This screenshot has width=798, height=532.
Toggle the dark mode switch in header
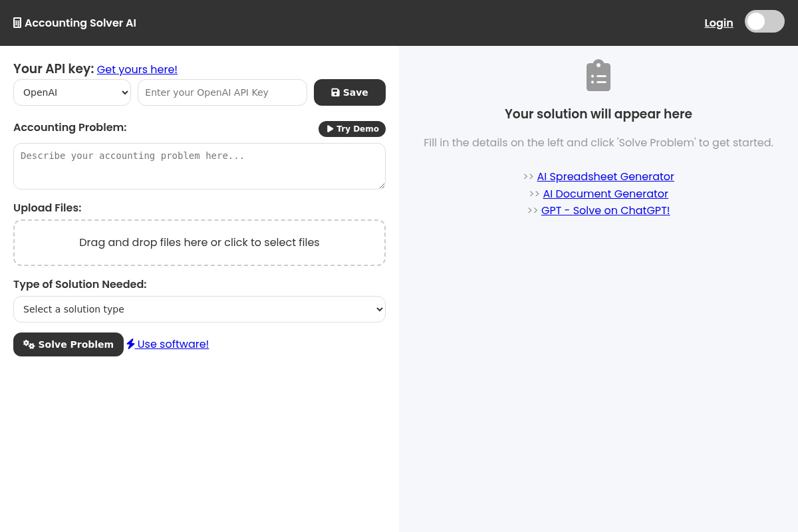(x=765, y=21)
